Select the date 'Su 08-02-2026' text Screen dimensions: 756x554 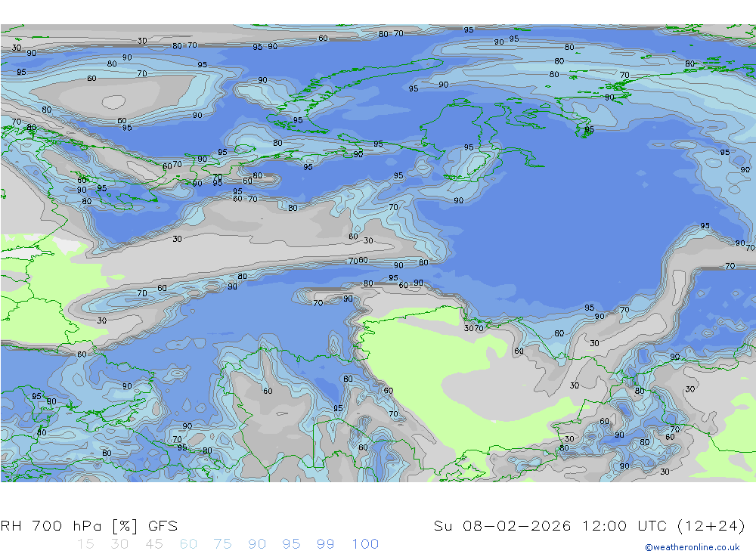[x=503, y=525]
